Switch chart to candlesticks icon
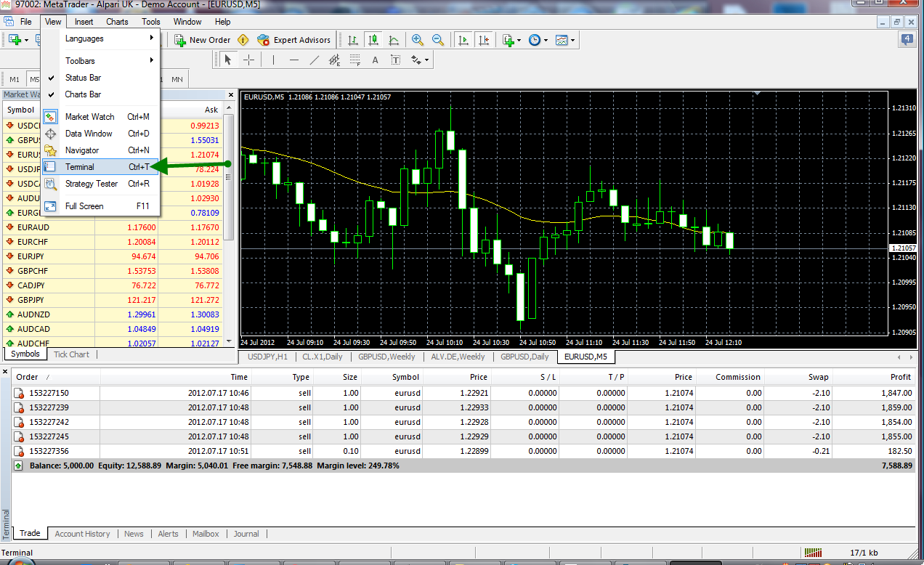Screen dimensions: 924x565 373,40
